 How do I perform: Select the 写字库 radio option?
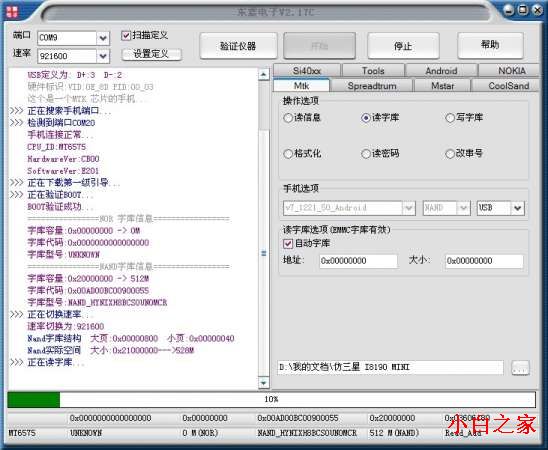pyautogui.click(x=450, y=118)
